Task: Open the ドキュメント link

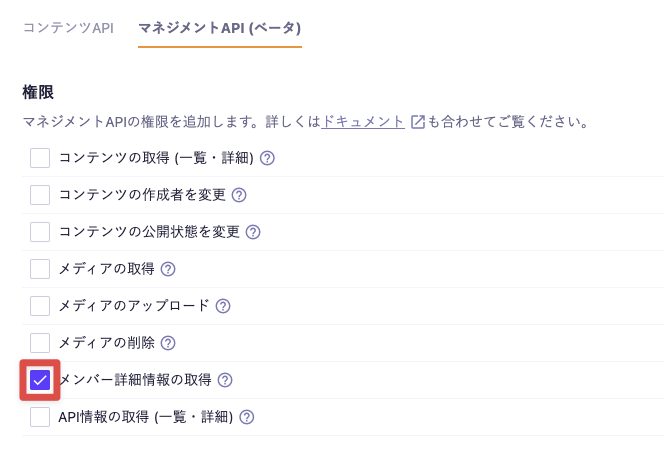Action: click(363, 122)
